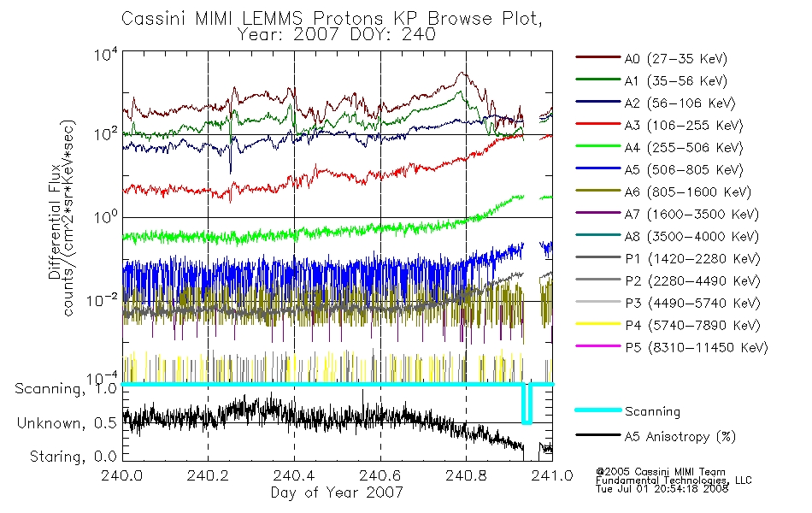This screenshot has height=513, width=812.
Task: Click the P2 (2280-4490 KeV) legend label
Action: [x=692, y=280]
